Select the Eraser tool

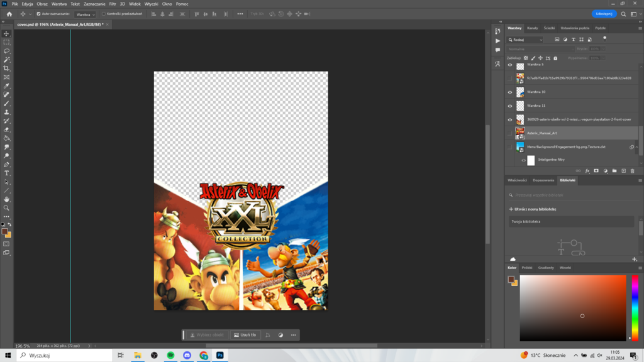coord(6,129)
